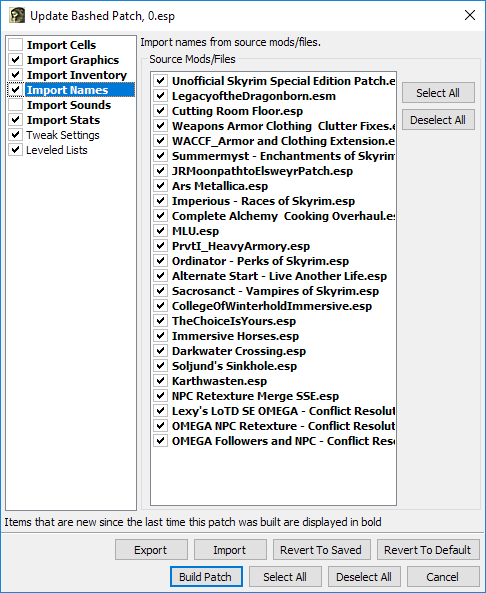Click the Import button

(230, 550)
